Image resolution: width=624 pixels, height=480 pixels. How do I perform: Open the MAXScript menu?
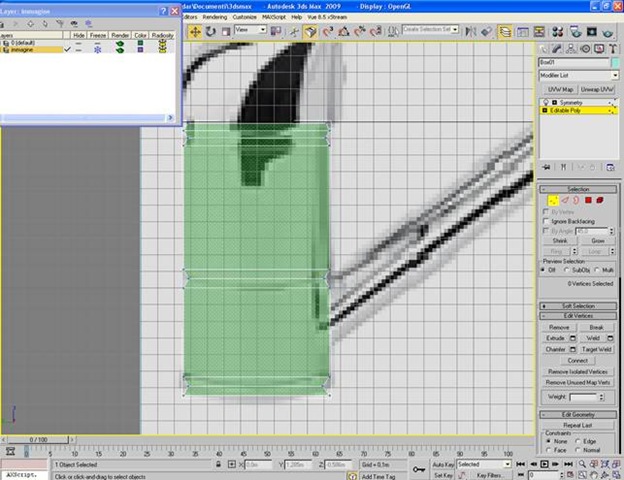[273, 16]
